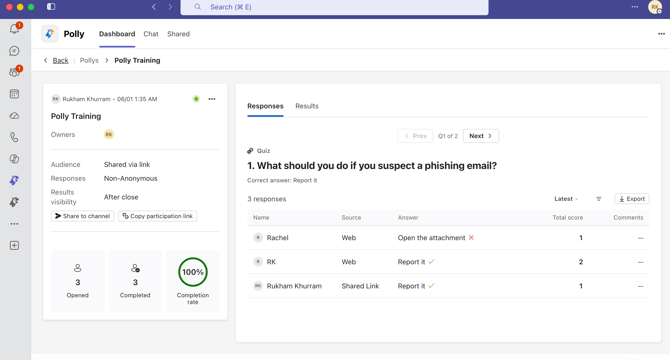Select Rachel's name in table
Screen dimensions: 670x360
click(277, 238)
